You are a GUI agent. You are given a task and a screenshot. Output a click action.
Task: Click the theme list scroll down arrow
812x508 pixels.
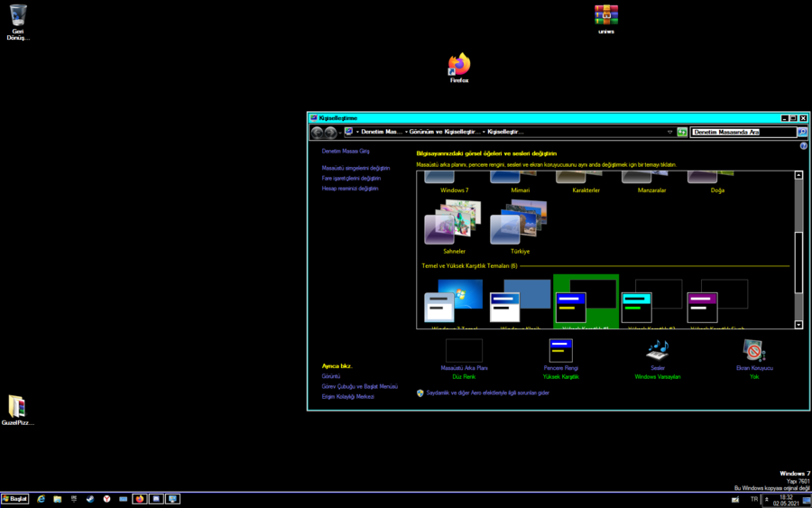[x=798, y=325]
